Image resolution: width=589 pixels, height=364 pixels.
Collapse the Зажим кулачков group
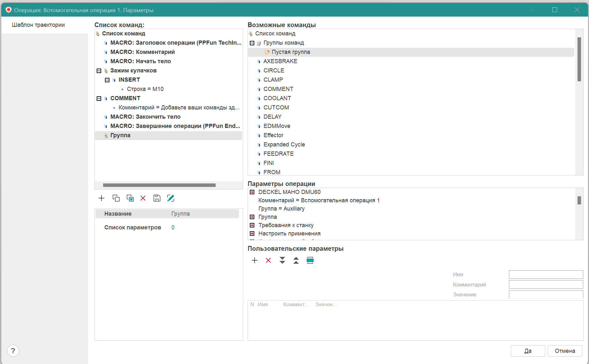pyautogui.click(x=99, y=71)
